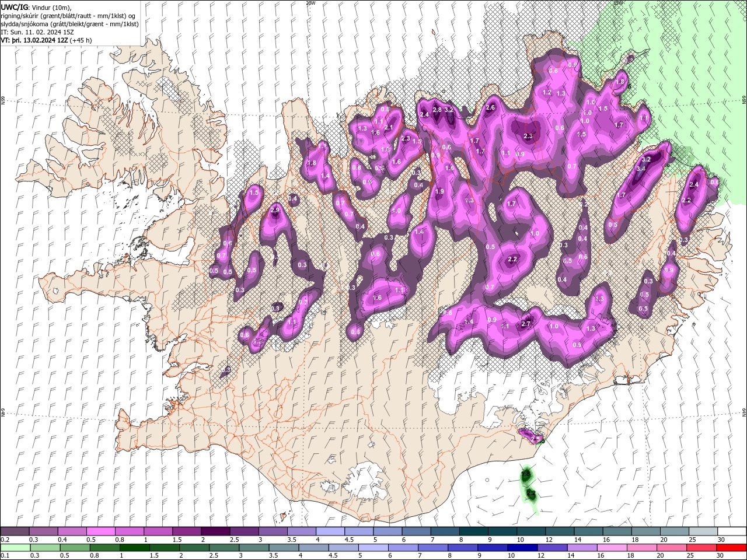The image size is (747, 560).
Task: Click the '3.4' snowfall value on the map
Action: click(x=640, y=169)
